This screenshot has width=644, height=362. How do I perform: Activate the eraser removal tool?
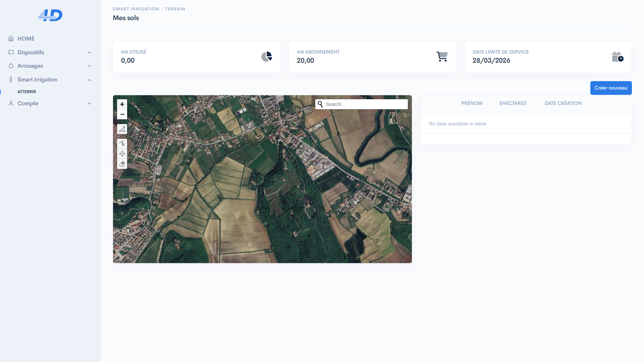tap(122, 164)
